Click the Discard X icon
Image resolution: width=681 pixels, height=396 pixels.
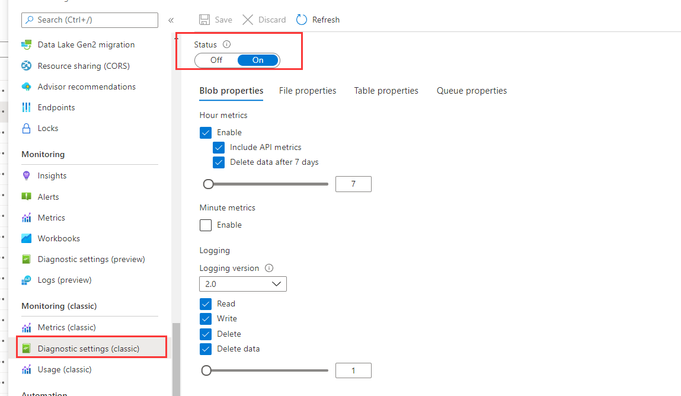pyautogui.click(x=248, y=20)
